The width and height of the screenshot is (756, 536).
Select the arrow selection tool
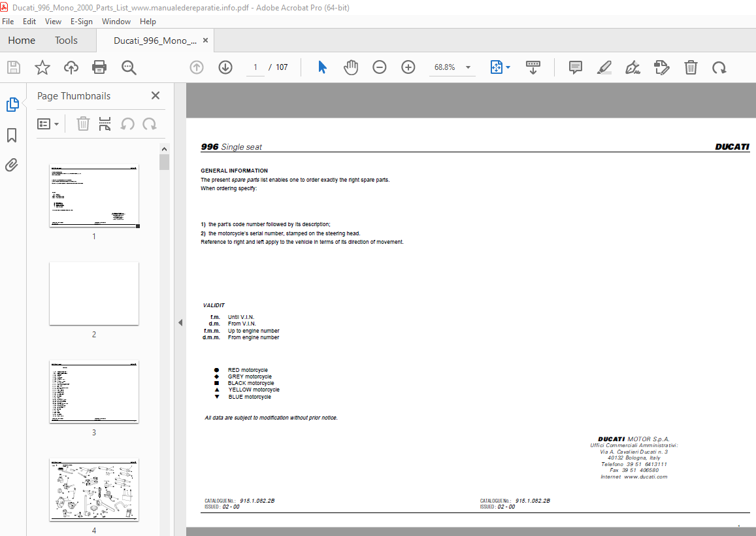click(x=323, y=67)
